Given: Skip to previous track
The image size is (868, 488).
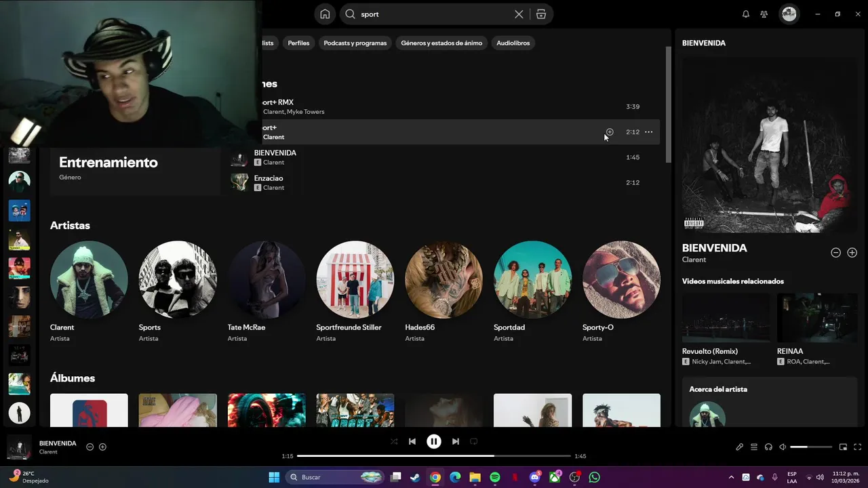Looking at the screenshot, I should [412, 441].
